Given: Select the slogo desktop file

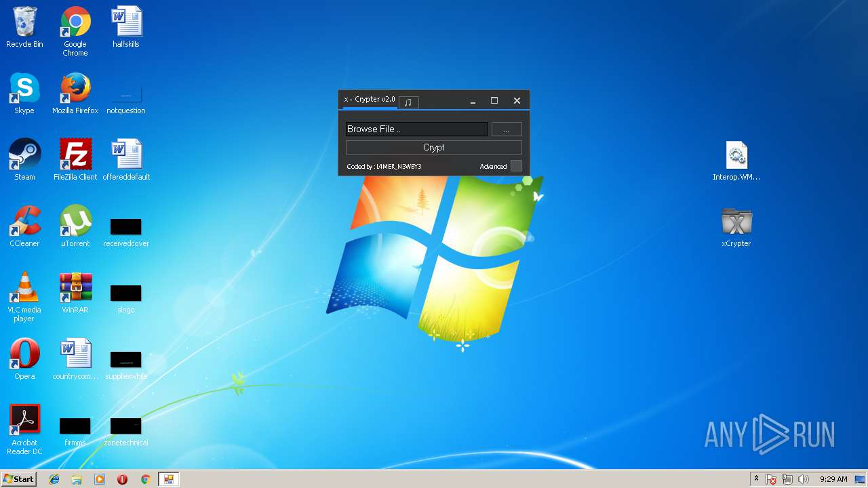Looking at the screenshot, I should point(126,298).
